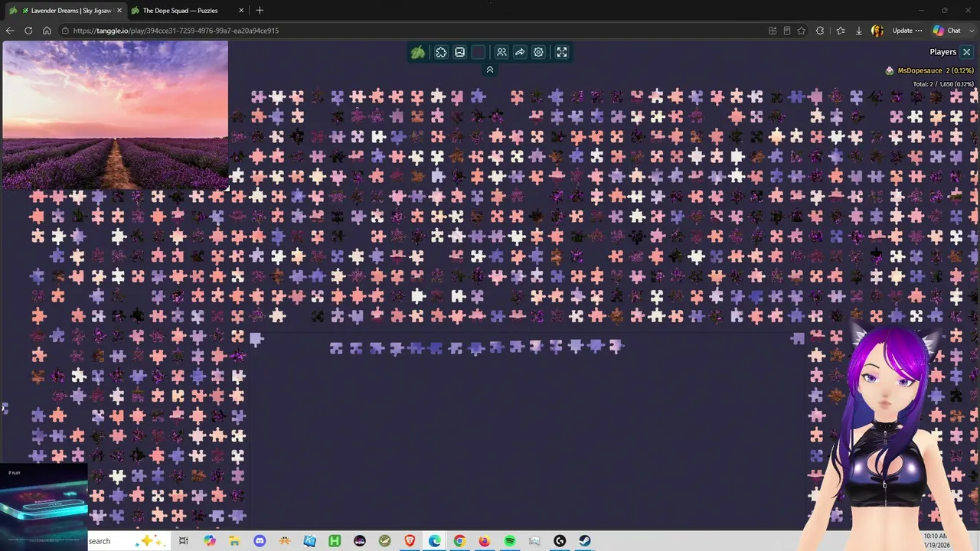Close The Dope Squad browser tab
980x551 pixels.
(242, 11)
